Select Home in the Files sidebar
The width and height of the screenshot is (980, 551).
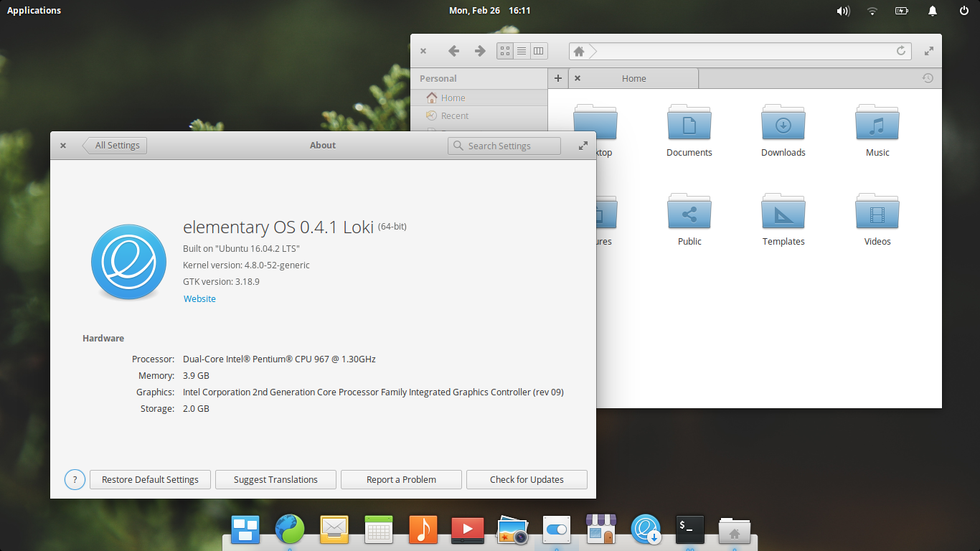click(x=479, y=98)
